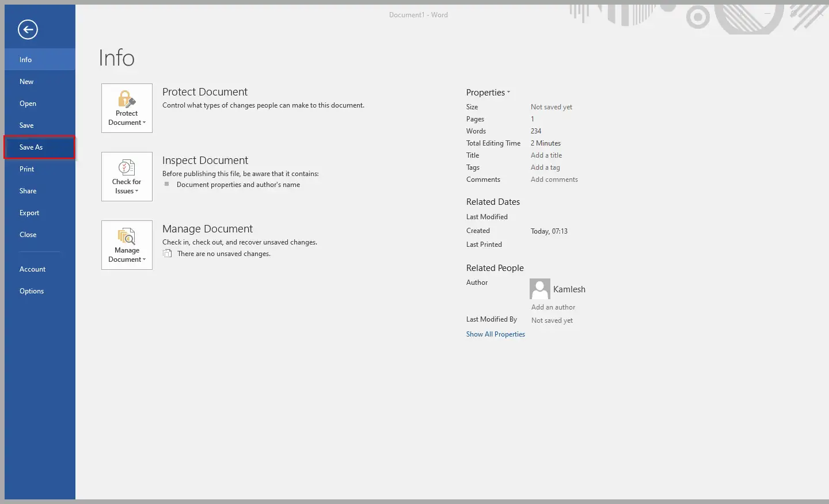Open the Manage Document dropdown button
The width and height of the screenshot is (829, 504).
pos(127,245)
